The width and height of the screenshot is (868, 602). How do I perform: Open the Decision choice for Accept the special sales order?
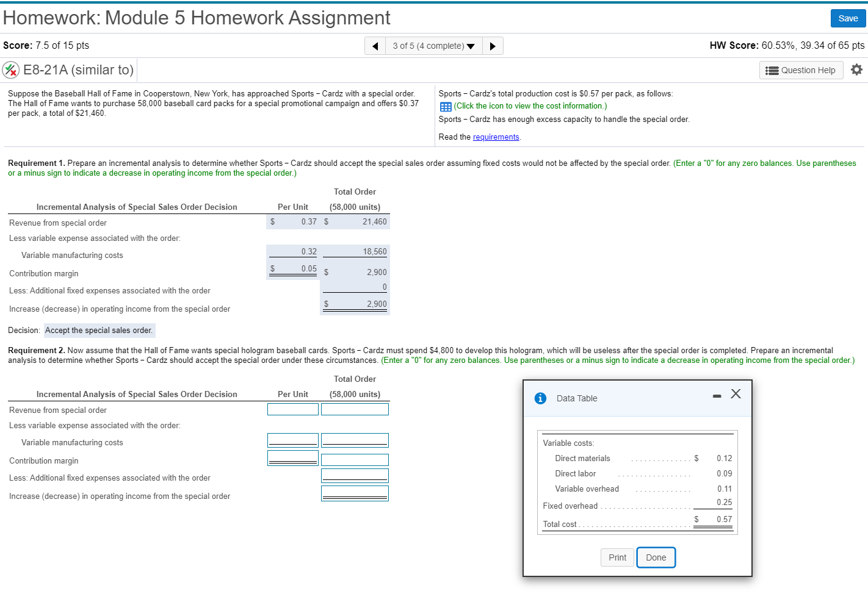point(99,330)
